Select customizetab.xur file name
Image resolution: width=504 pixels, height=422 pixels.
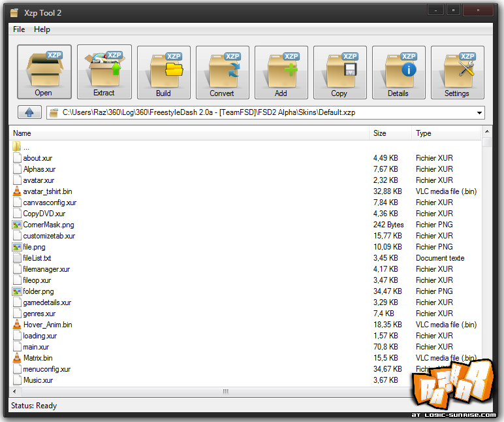coord(49,236)
